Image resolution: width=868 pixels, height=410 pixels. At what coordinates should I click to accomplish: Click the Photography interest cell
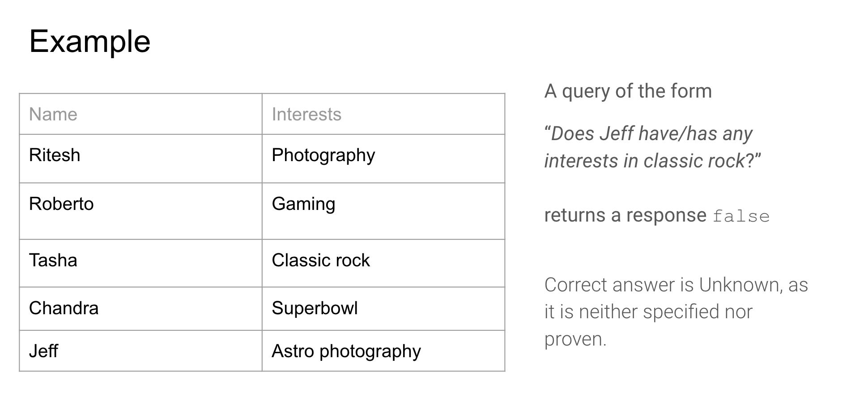click(383, 158)
